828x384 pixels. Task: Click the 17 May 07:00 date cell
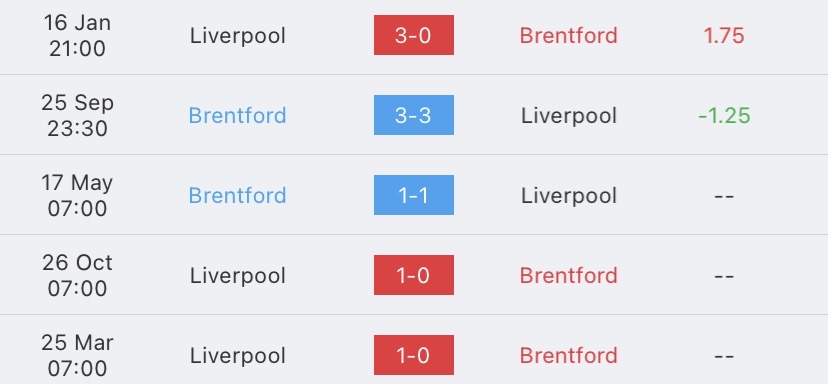[77, 195]
